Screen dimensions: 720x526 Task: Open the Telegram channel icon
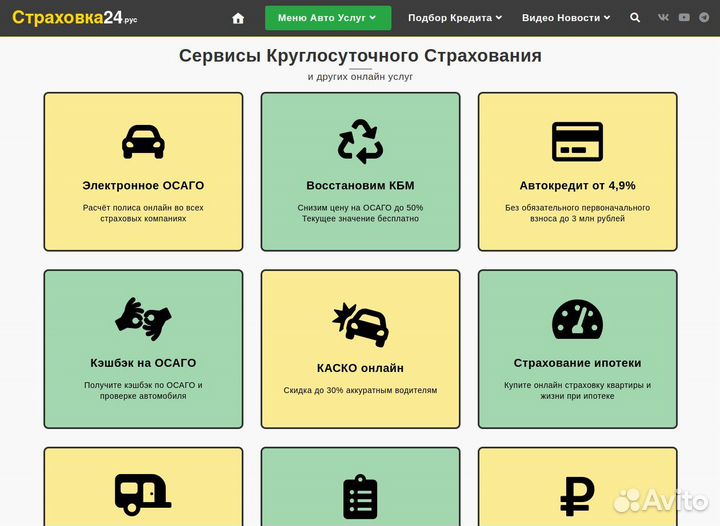point(704,17)
